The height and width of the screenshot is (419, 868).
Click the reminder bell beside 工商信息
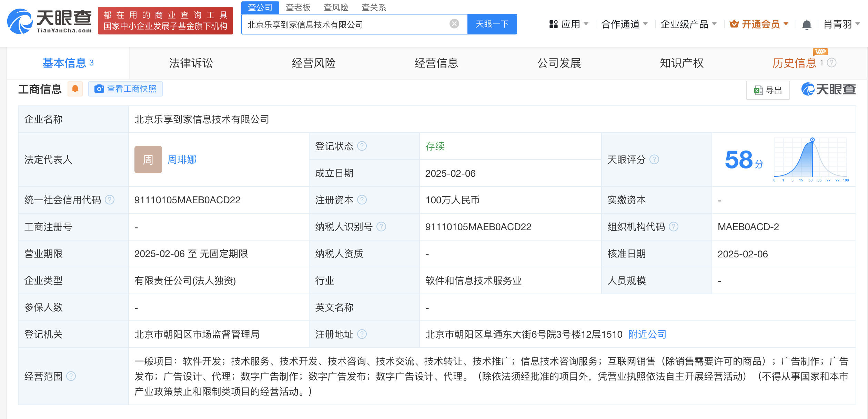click(75, 89)
